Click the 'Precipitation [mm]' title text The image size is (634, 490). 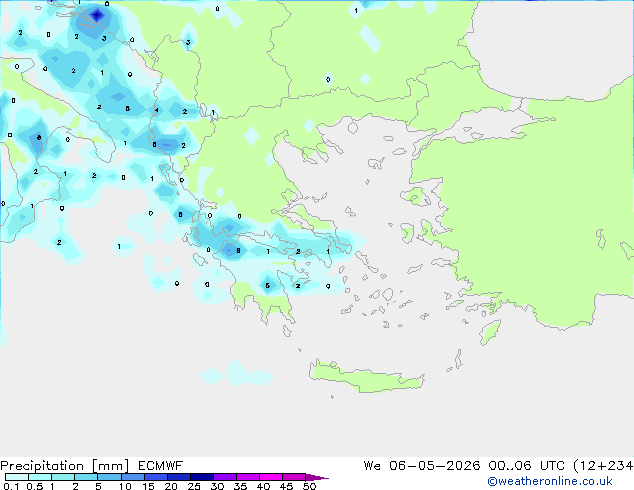tap(65, 466)
